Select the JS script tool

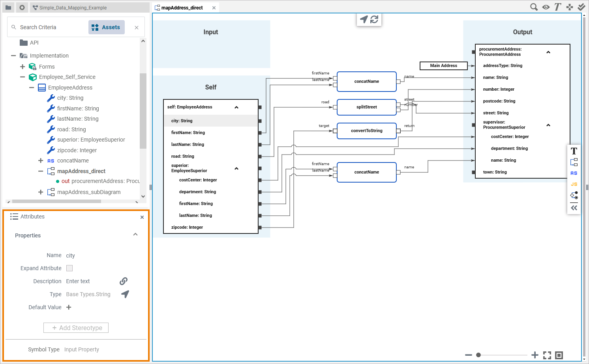[x=574, y=184]
